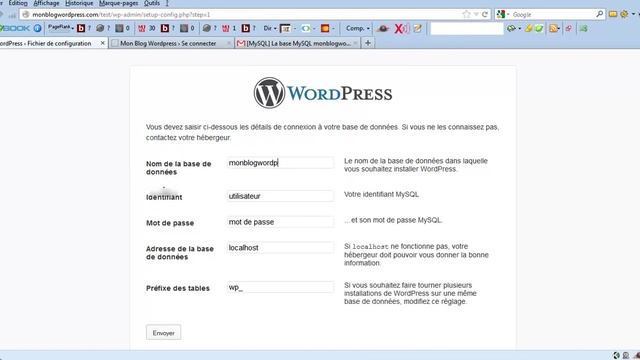This screenshot has width=640, height=360.
Task: Click the red MJ icon showing 1
Action: coord(226,28)
